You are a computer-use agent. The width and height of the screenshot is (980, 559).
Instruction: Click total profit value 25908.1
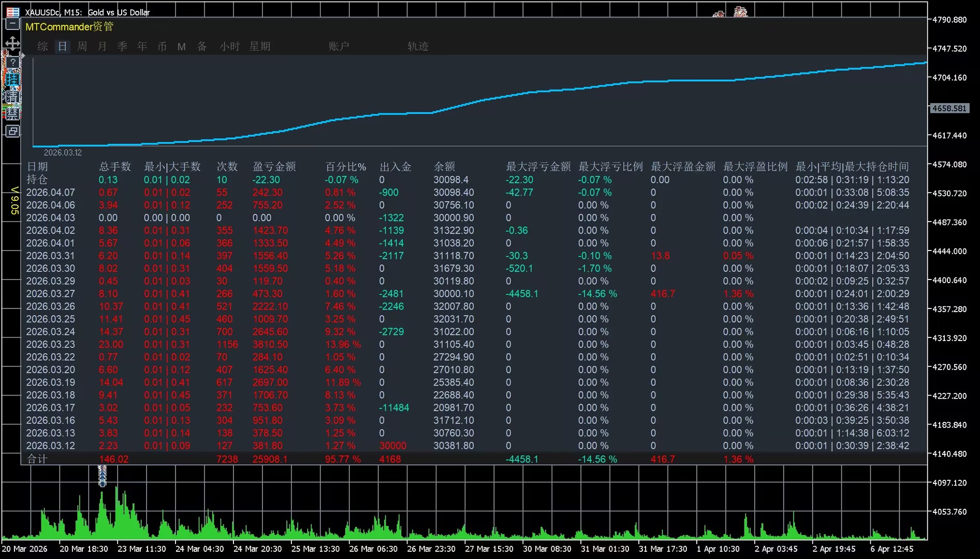[x=270, y=459]
